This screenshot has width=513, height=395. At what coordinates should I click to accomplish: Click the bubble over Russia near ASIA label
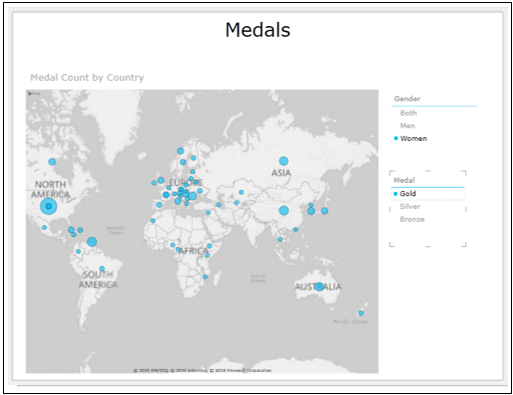[x=283, y=161]
